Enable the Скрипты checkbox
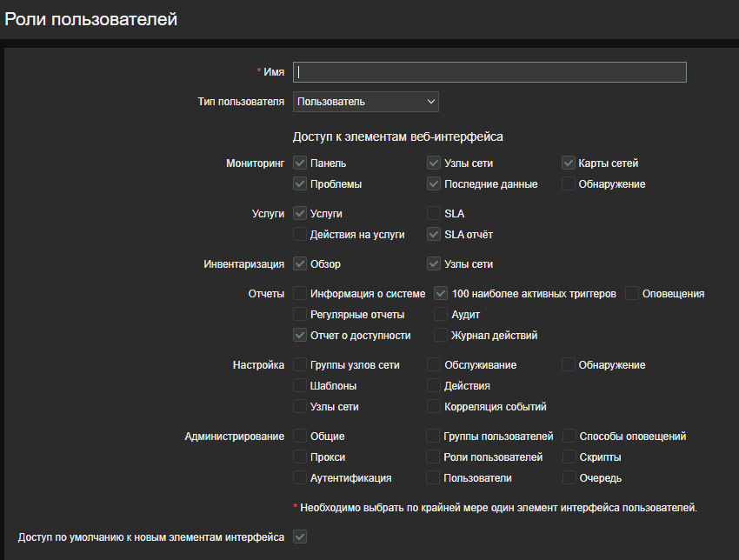739x560 pixels. click(x=569, y=457)
